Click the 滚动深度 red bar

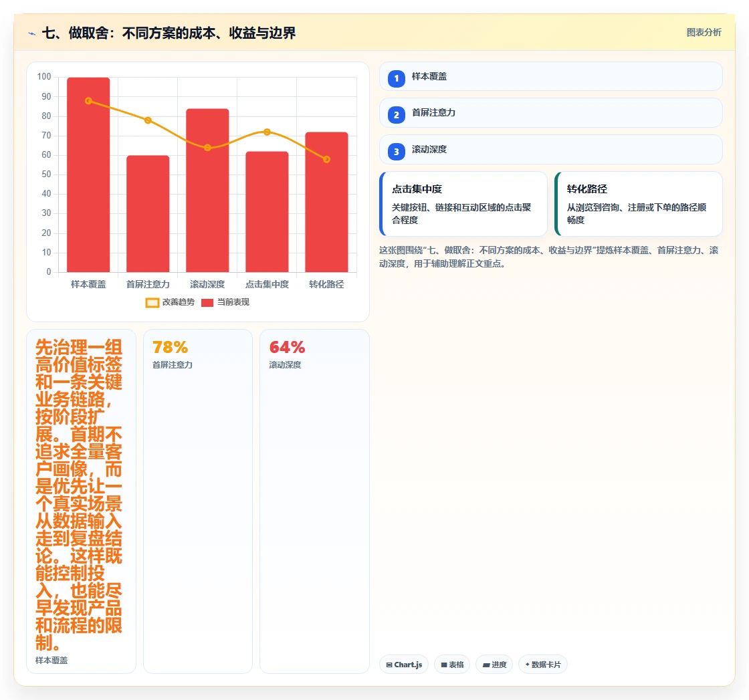[207, 191]
